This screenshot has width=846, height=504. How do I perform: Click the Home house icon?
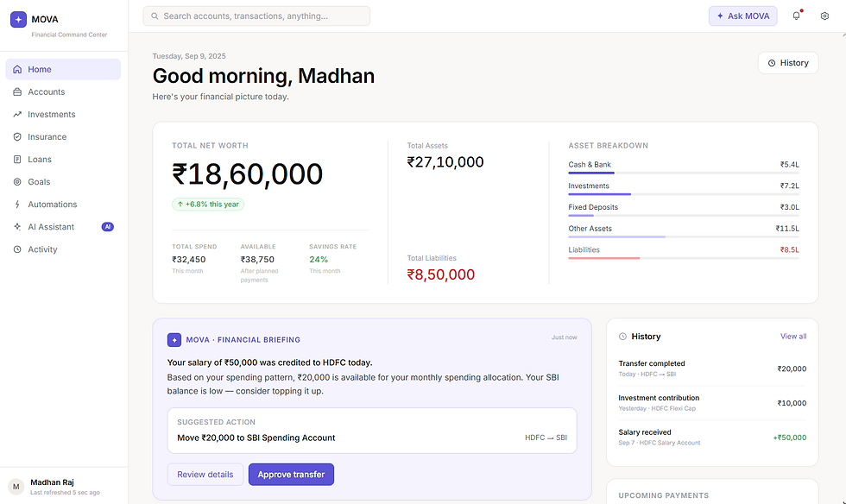pyautogui.click(x=17, y=70)
